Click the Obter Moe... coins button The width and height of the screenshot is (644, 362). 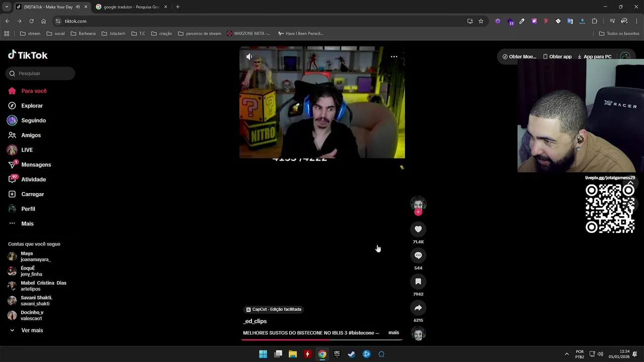pos(519,57)
